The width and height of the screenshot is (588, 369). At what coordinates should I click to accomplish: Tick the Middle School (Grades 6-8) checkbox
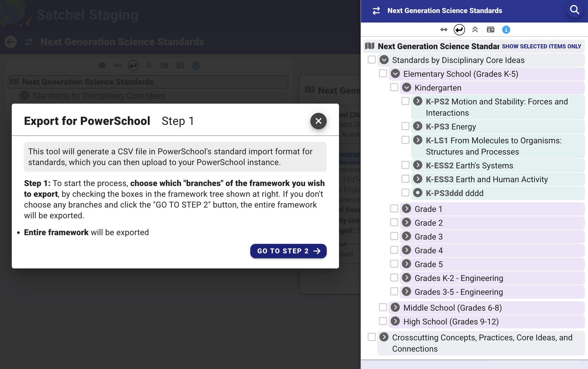(x=383, y=307)
